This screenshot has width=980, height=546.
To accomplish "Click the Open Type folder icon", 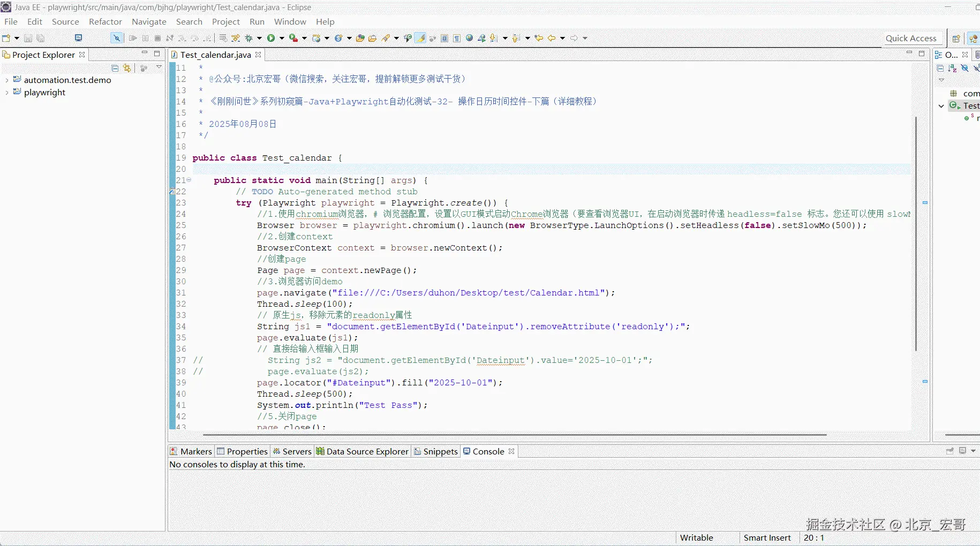I will [x=360, y=38].
